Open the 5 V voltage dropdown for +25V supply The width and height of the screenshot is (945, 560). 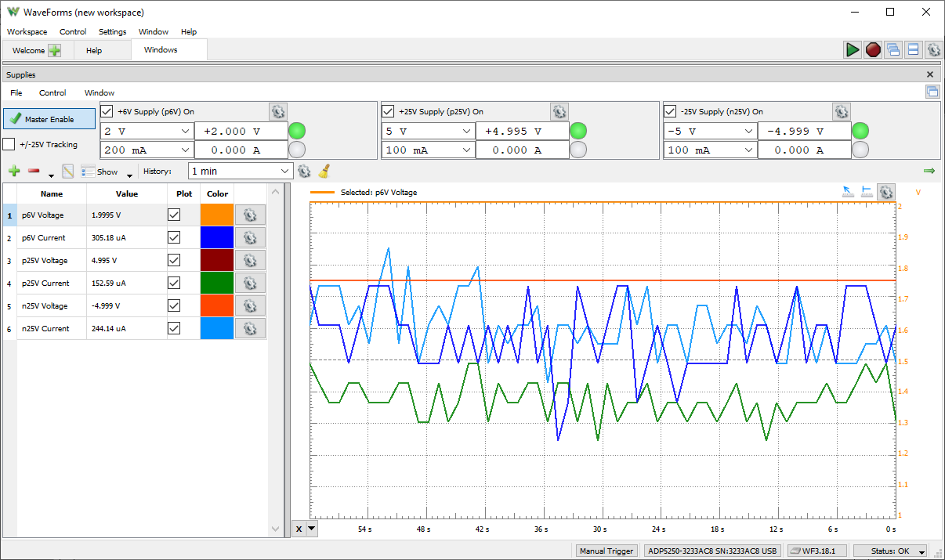428,132
